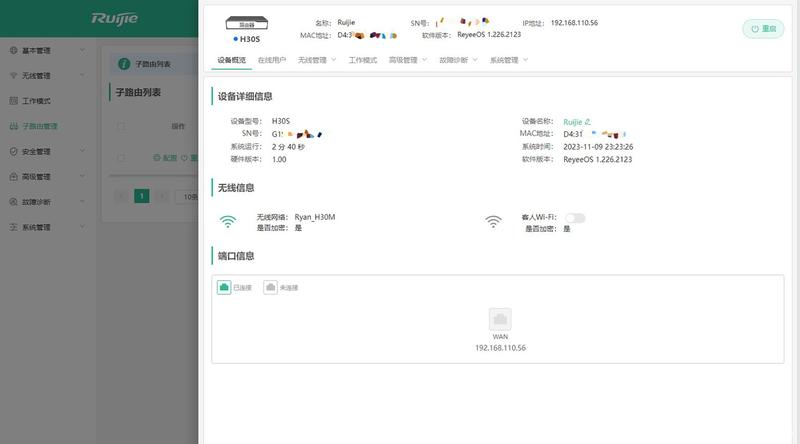Screen dimensions: 800x444
Task: Click the 重启 restart button
Action: [763, 29]
